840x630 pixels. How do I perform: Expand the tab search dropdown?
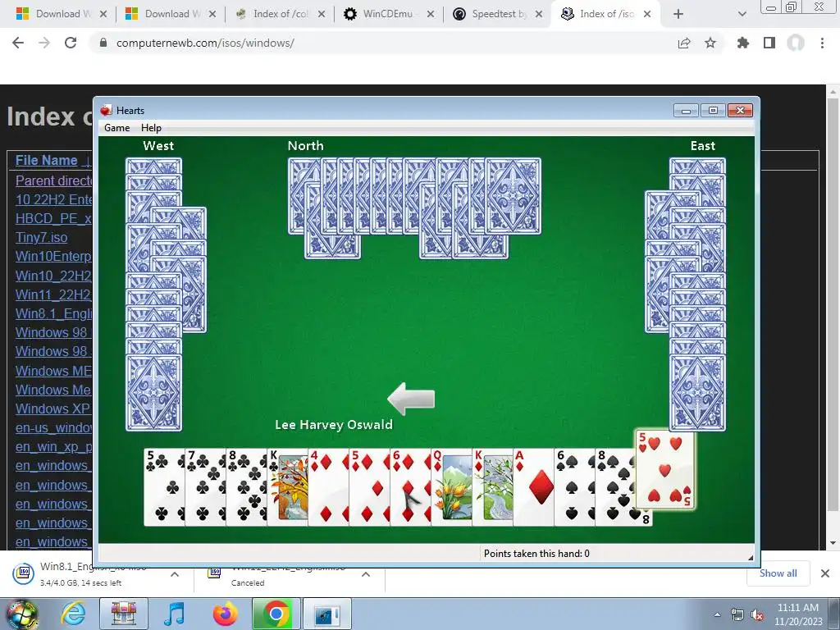(x=742, y=14)
